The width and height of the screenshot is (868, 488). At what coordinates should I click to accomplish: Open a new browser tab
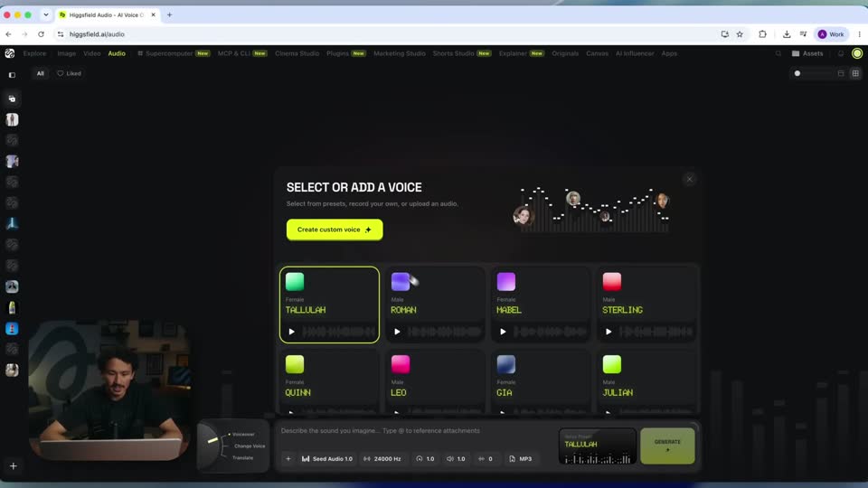click(169, 15)
